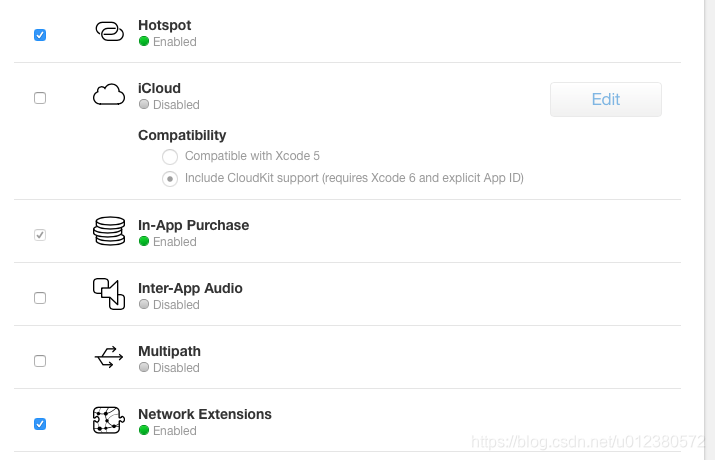The width and height of the screenshot is (715, 460).
Task: Select Include CloudKit support radio button
Action: tap(170, 179)
